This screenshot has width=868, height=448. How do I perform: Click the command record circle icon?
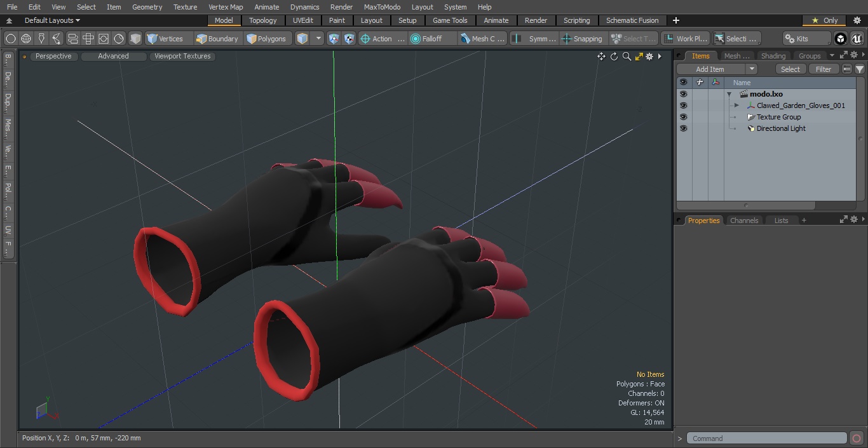click(x=857, y=438)
